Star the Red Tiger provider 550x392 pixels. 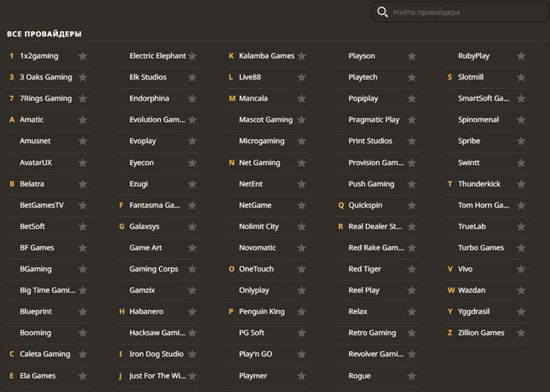(x=411, y=269)
